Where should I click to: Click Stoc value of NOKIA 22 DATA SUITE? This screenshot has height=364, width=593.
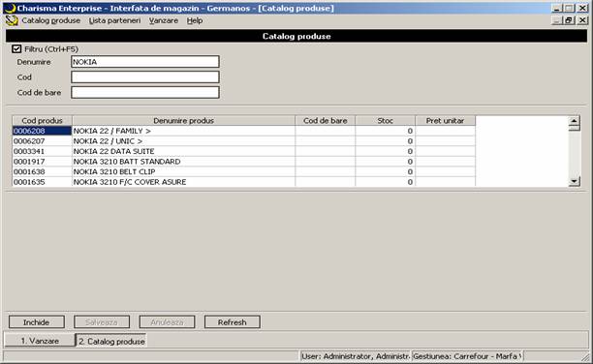[385, 151]
